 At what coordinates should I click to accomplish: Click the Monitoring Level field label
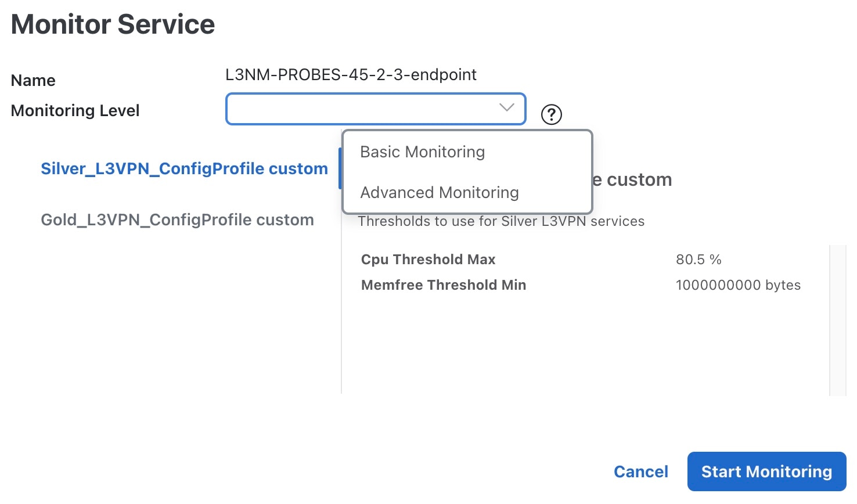[75, 111]
